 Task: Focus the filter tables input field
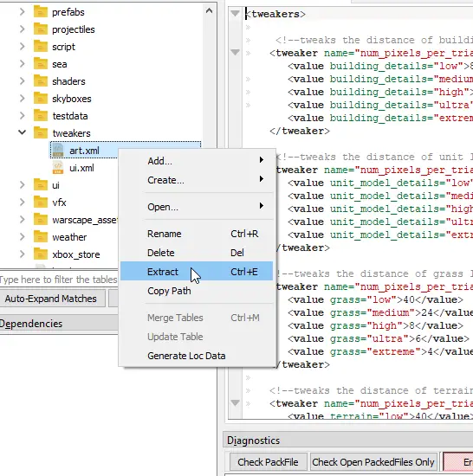[x=59, y=280]
